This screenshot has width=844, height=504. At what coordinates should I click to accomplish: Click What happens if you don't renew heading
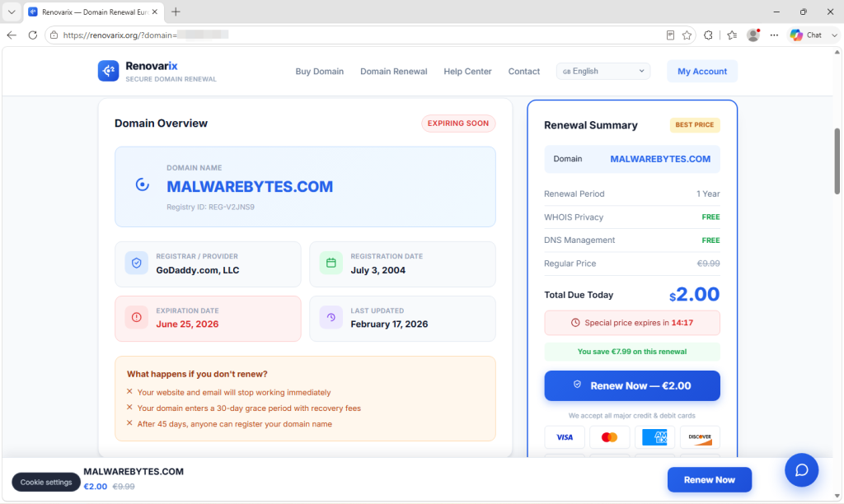[197, 374]
